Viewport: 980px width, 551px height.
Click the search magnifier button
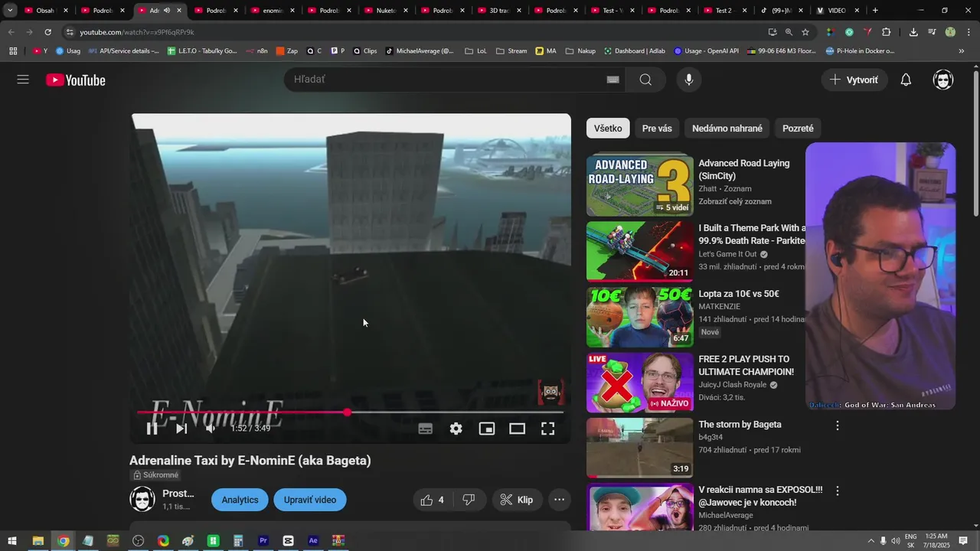(x=645, y=80)
